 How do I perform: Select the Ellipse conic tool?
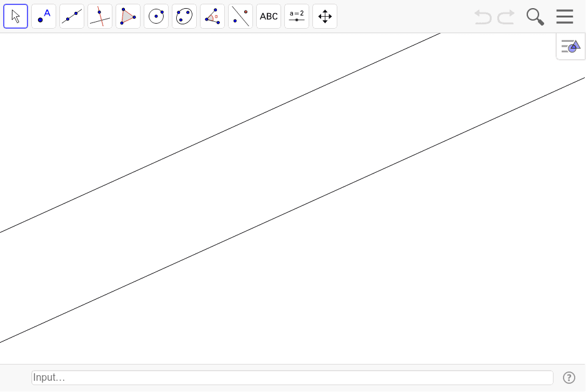tap(184, 16)
